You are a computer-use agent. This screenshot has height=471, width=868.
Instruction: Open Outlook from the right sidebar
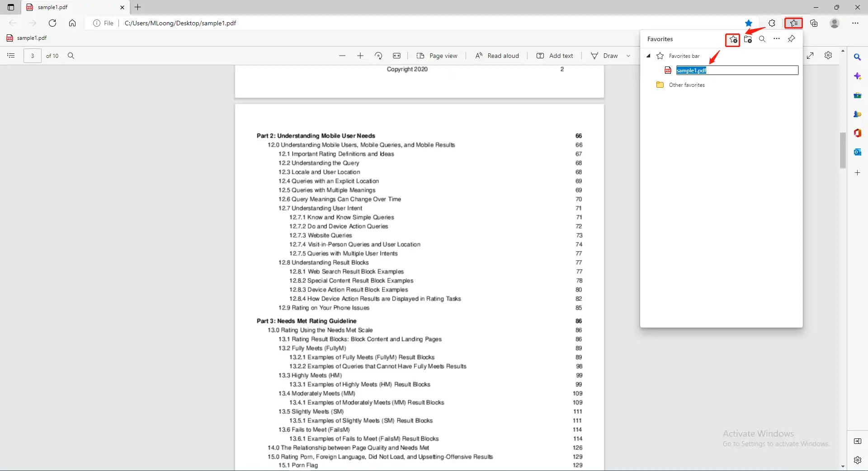pos(858,152)
